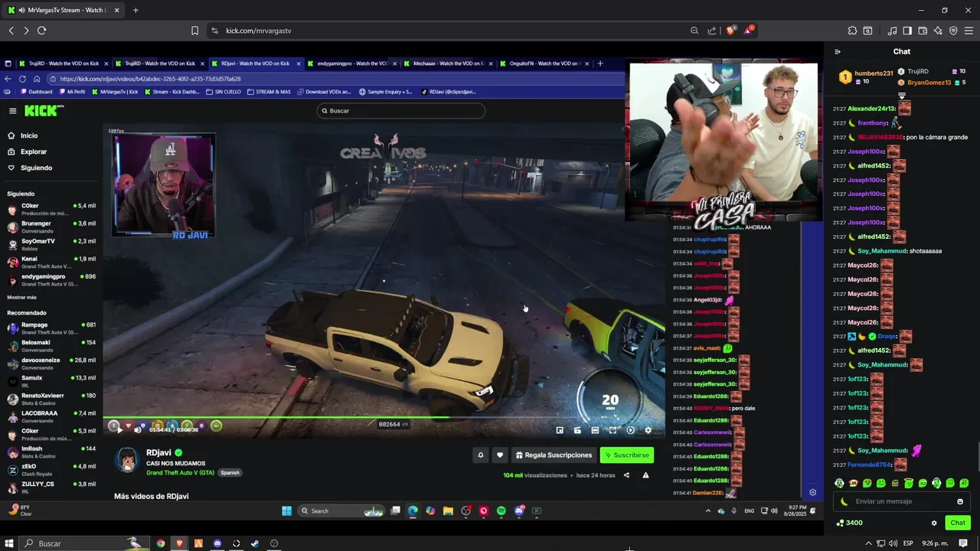980x551 pixels.
Task: Open VOD player settings gear
Action: (648, 430)
